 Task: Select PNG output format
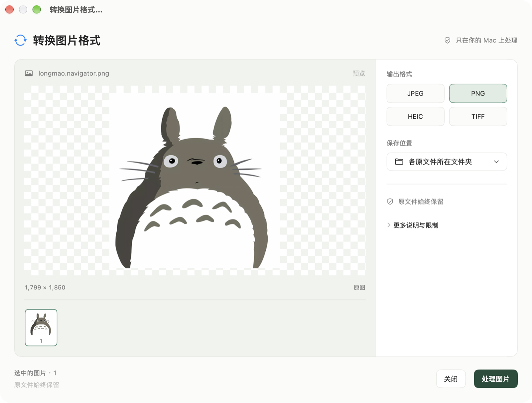[x=478, y=93]
